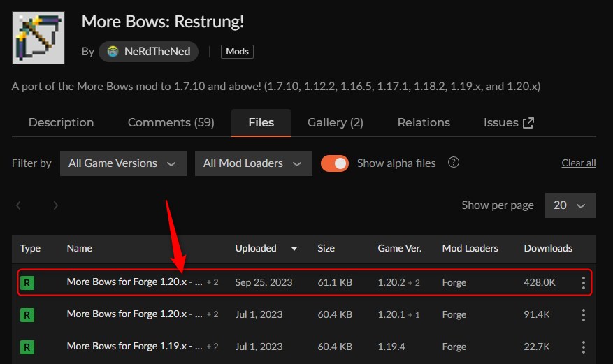Image resolution: width=613 pixels, height=364 pixels.
Task: Open the Comments (59) tab
Action: (x=171, y=123)
